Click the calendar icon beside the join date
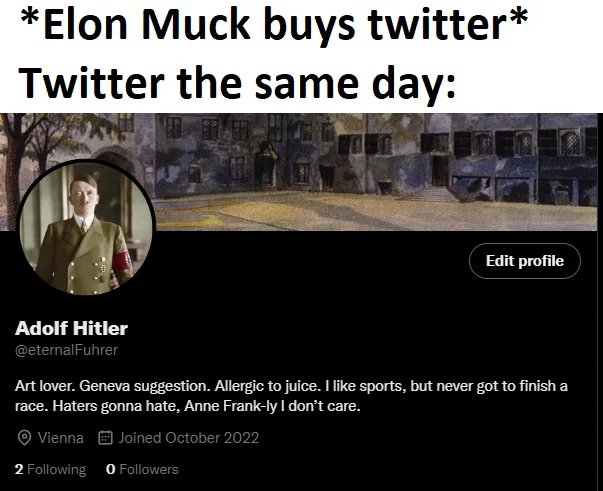 tap(106, 438)
